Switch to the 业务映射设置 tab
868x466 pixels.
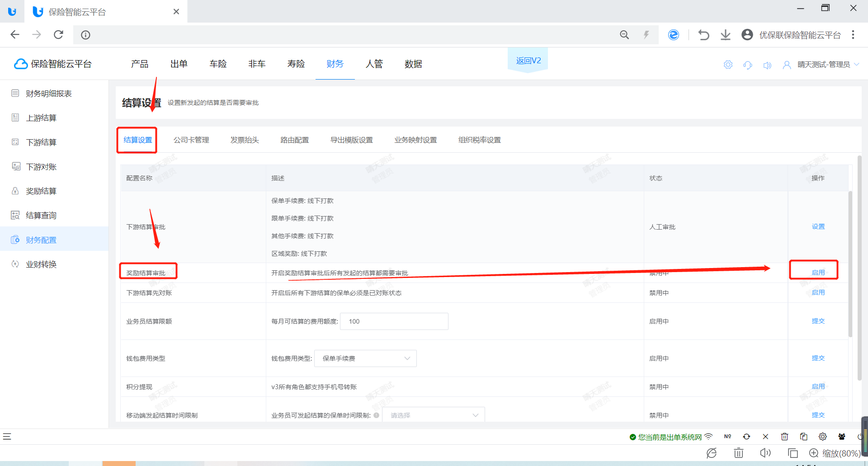click(415, 140)
